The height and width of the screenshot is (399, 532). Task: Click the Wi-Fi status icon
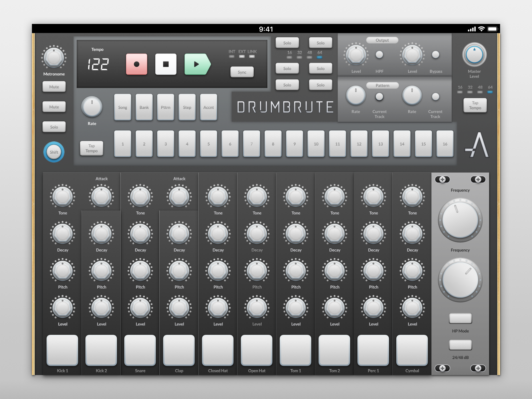click(481, 29)
